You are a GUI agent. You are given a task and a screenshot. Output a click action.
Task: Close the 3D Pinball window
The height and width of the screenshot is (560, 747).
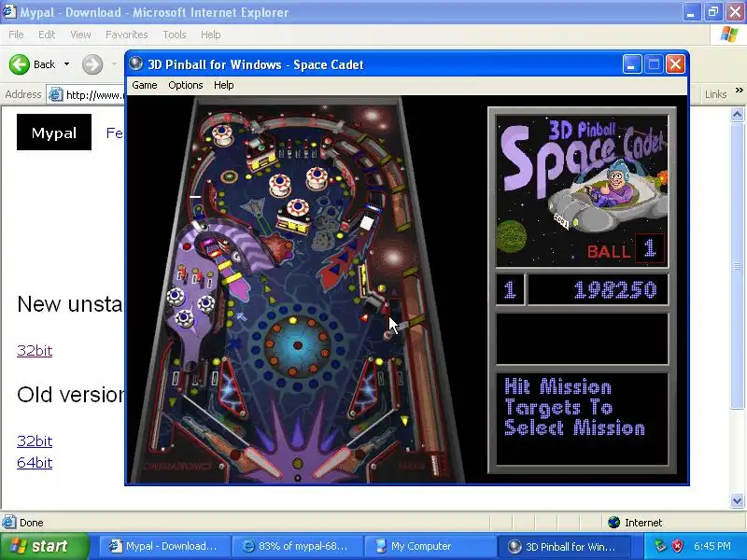pyautogui.click(x=675, y=64)
